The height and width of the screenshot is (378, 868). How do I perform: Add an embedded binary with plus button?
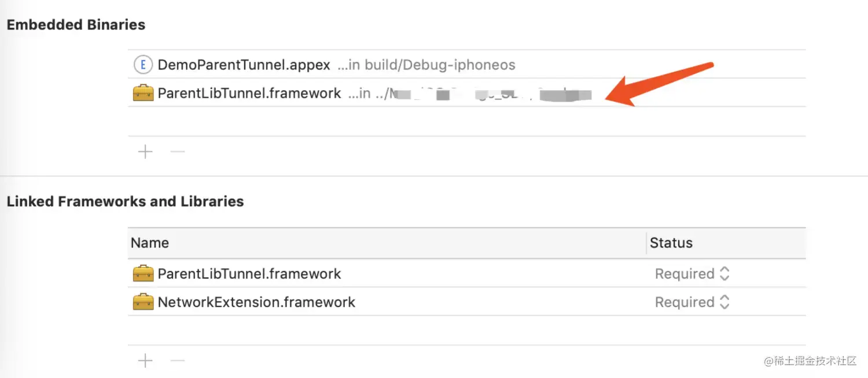pyautogui.click(x=145, y=152)
